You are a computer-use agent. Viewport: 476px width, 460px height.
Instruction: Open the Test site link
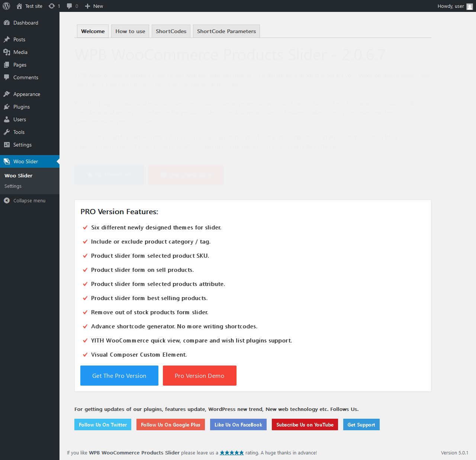pyautogui.click(x=30, y=6)
